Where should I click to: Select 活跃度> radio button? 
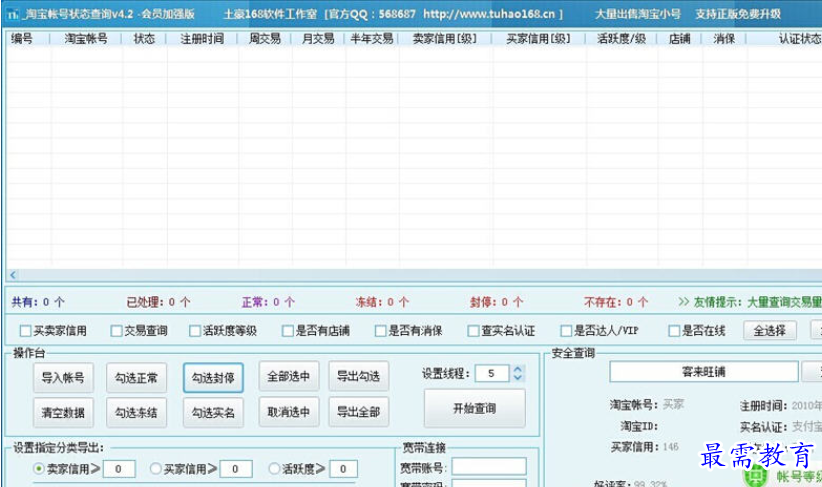tap(274, 468)
